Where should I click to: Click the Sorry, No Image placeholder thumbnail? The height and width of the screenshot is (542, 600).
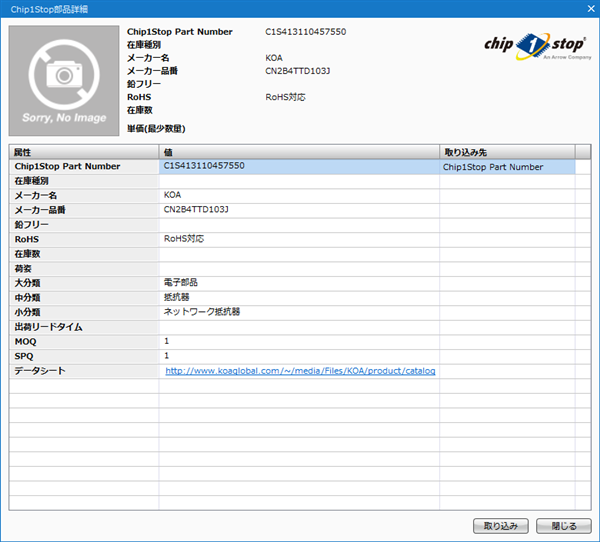pyautogui.click(x=64, y=81)
